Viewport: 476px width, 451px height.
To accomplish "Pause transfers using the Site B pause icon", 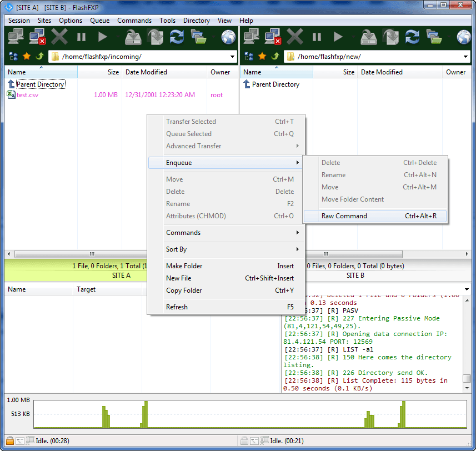I will click(317, 37).
